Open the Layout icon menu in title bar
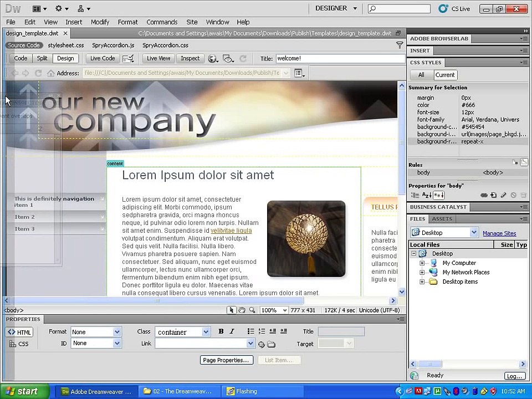 pyautogui.click(x=40, y=8)
